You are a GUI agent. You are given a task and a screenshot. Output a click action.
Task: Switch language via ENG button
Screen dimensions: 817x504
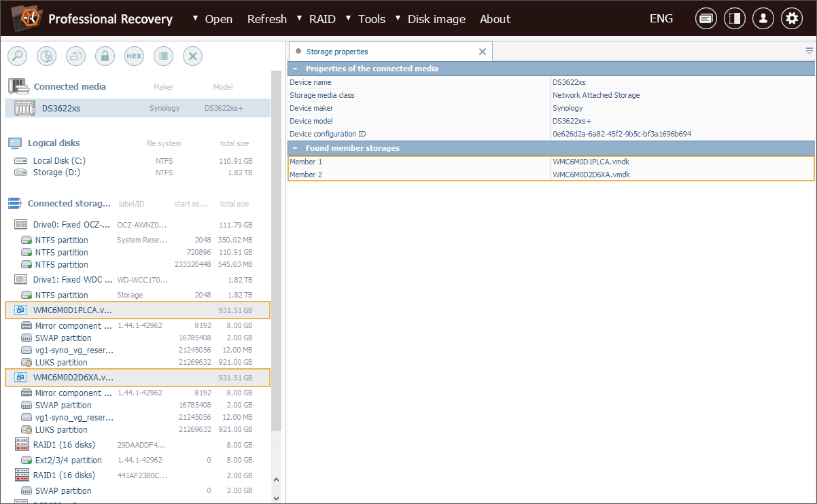(661, 18)
